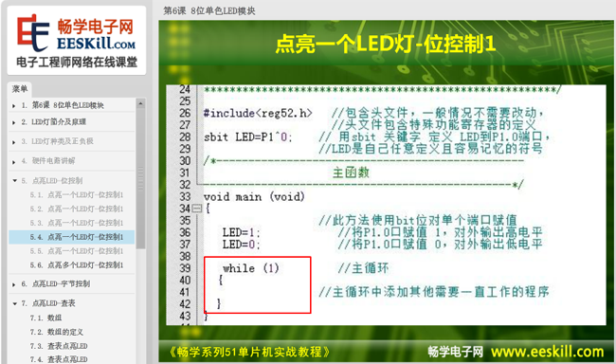Open lesson 7.1 数组
This screenshot has width=616, height=364.
(45, 318)
